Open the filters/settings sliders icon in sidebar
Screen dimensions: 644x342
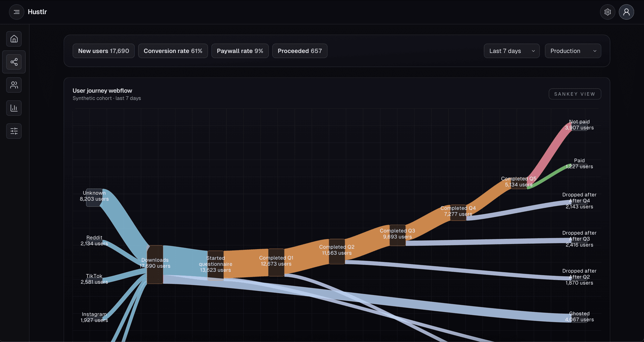pyautogui.click(x=14, y=131)
